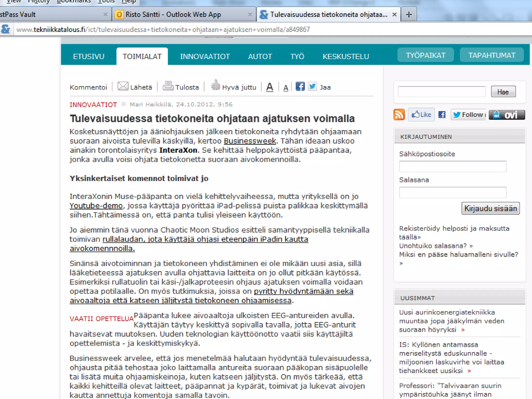This screenshot has height=399, width=532.
Task: Open the Youtube-demo link
Action: 96,206
